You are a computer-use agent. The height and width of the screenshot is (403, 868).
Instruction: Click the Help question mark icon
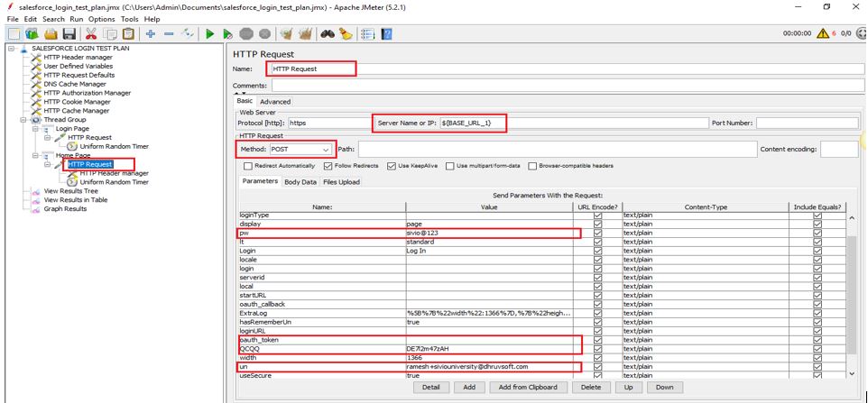386,34
